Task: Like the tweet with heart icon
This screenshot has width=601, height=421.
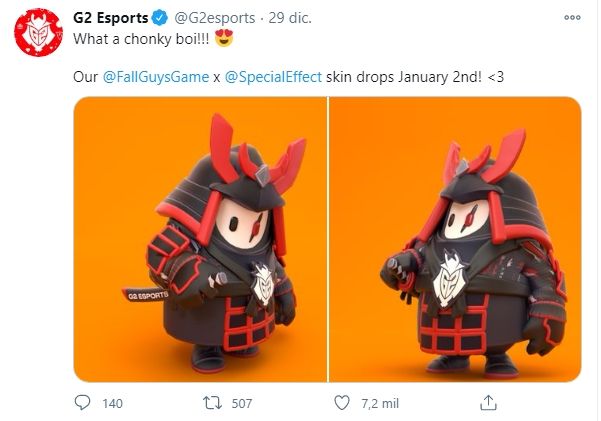Action: 342,403
